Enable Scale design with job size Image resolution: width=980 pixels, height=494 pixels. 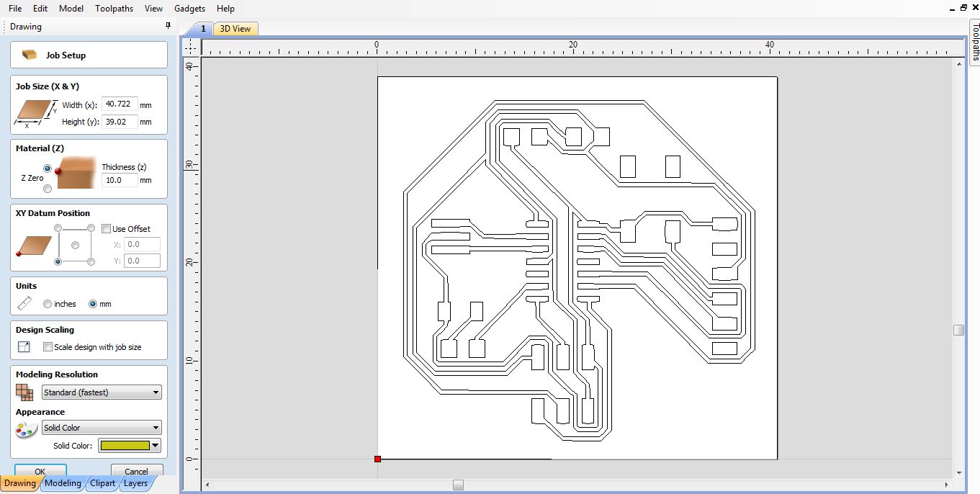point(48,347)
